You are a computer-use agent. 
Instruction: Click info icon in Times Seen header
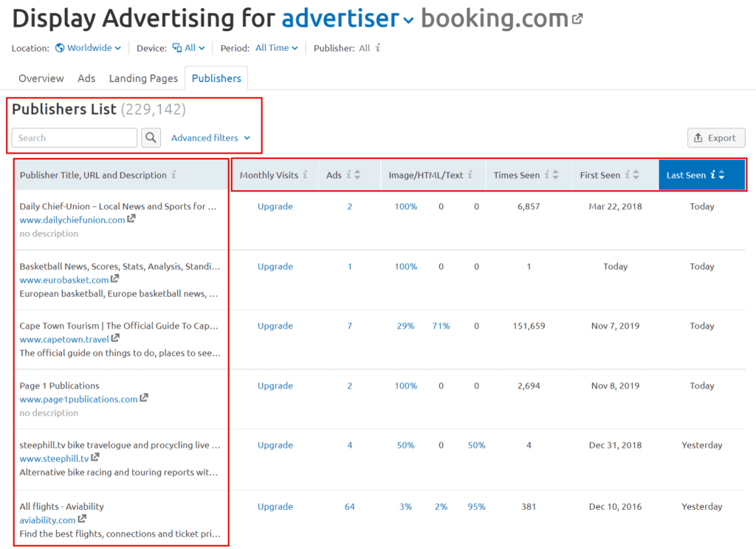pyautogui.click(x=547, y=174)
